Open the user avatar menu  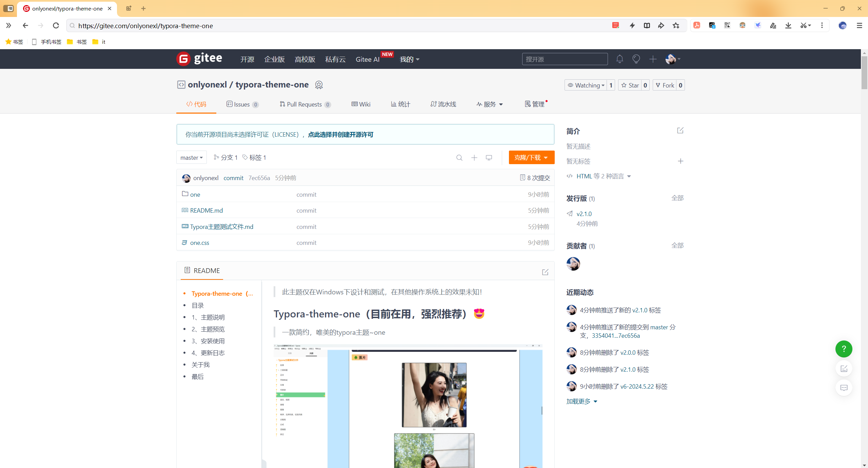click(x=673, y=59)
